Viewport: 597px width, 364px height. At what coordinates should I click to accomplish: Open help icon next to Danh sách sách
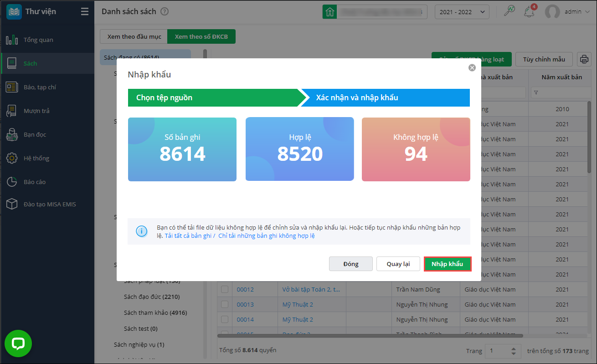click(x=165, y=12)
